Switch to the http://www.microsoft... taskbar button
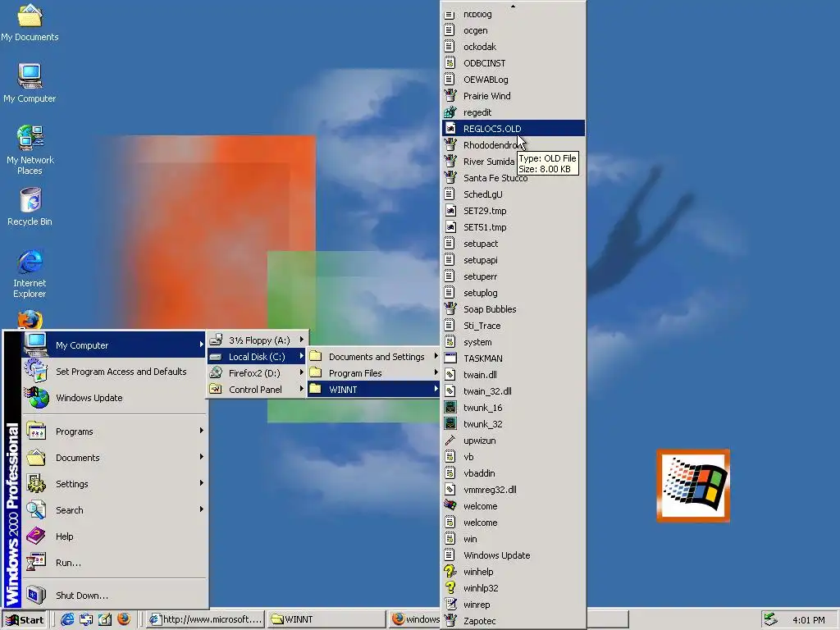This screenshot has width=840, height=630. pos(206,620)
